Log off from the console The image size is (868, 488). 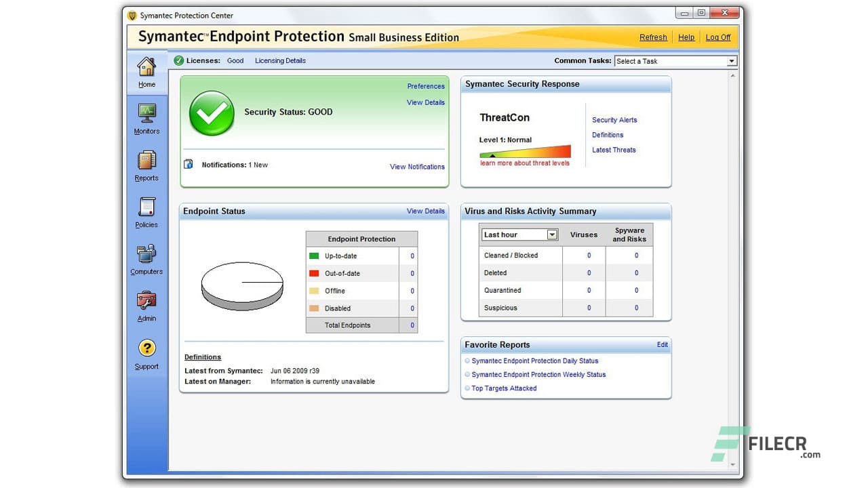[x=718, y=37]
